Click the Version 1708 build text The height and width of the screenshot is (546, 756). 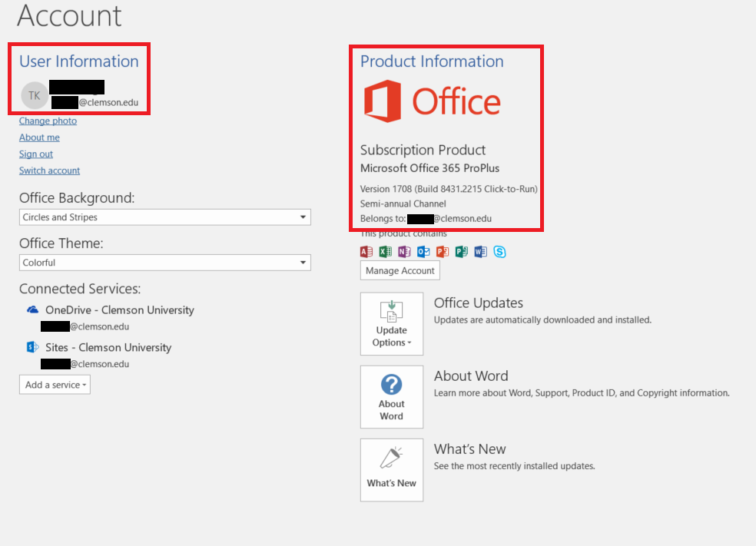pos(449,189)
